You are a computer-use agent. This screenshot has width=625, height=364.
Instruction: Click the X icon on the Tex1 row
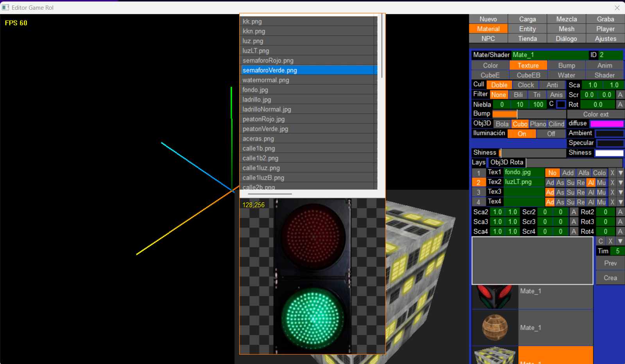612,173
